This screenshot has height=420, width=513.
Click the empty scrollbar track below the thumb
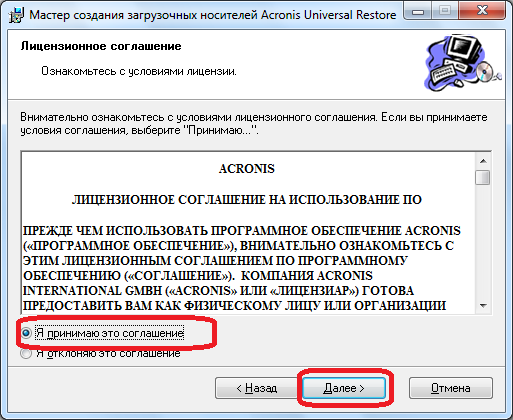point(483,241)
